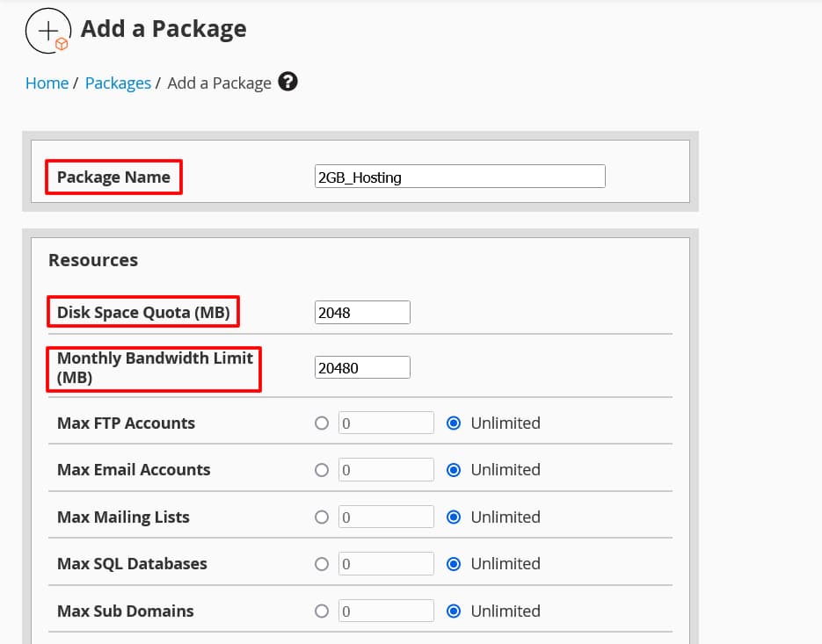Select numeric limit radio for Max Sub Domains
Screen dimensions: 822x644
click(x=322, y=611)
